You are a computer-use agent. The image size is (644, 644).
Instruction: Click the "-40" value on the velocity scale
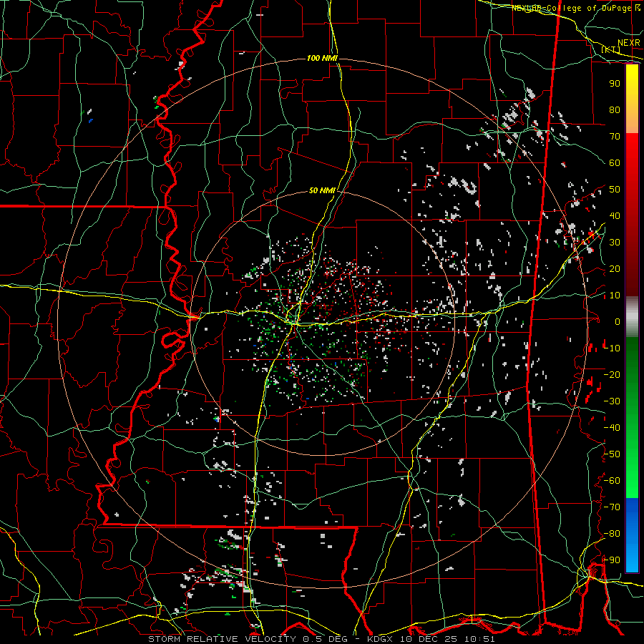tap(613, 428)
